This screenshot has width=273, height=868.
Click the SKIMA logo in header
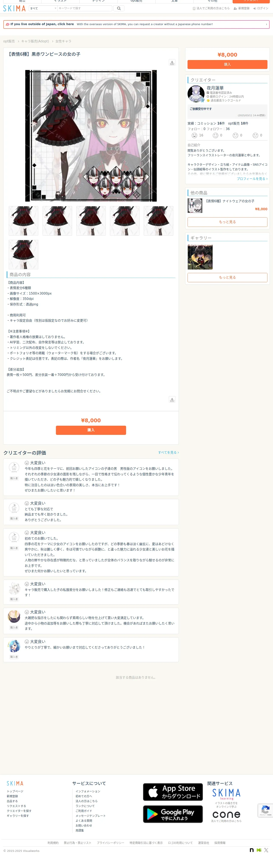pos(14,9)
